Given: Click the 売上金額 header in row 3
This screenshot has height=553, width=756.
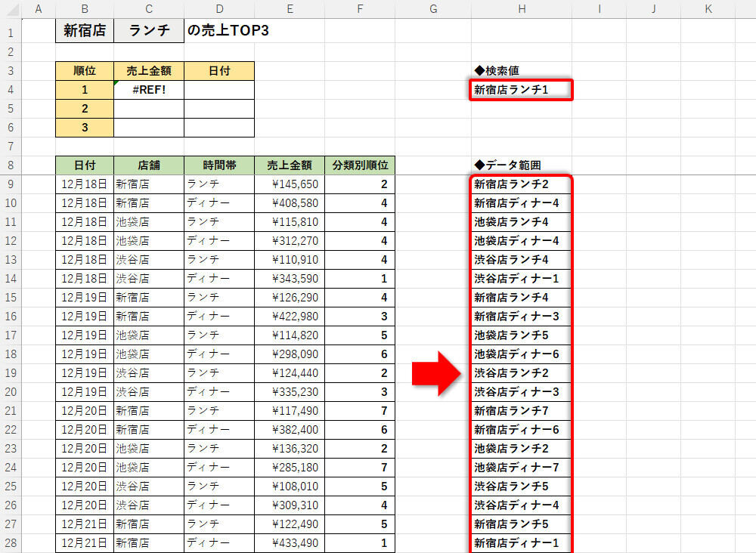Looking at the screenshot, I should 149,71.
